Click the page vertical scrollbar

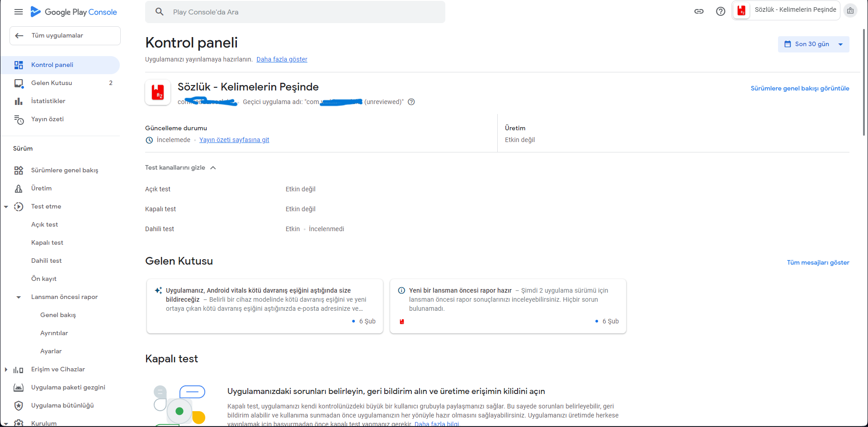click(x=864, y=81)
